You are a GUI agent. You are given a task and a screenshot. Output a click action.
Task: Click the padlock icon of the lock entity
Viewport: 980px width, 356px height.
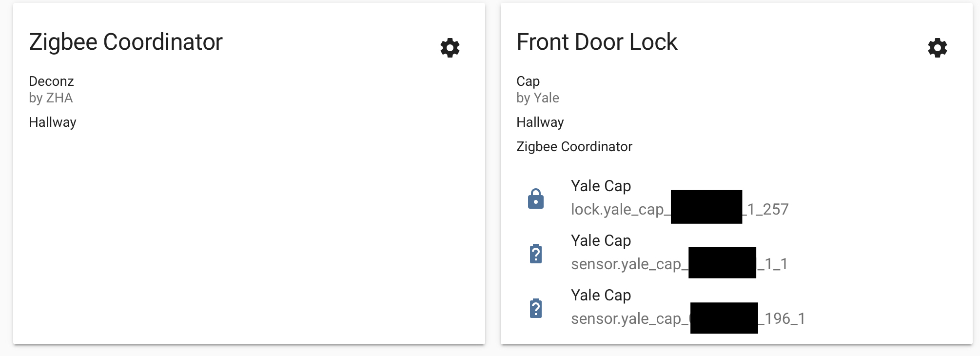coord(536,199)
